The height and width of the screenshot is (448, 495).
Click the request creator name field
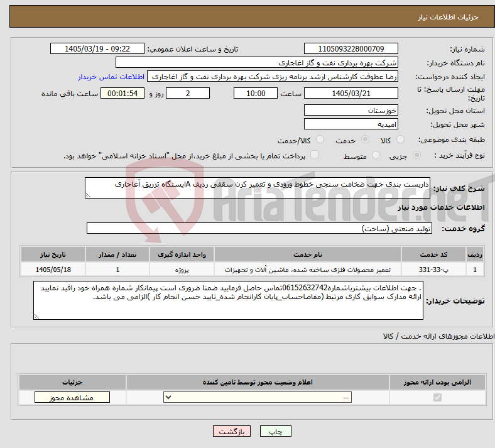273,77
